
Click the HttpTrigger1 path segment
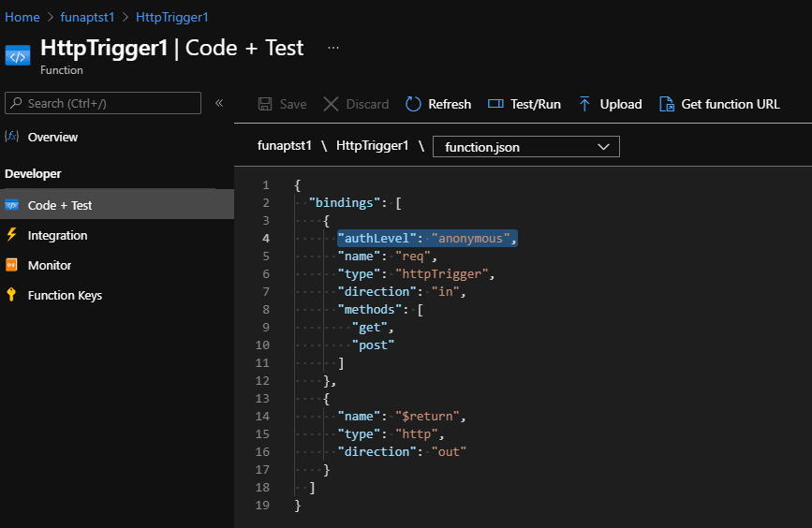coord(373,146)
